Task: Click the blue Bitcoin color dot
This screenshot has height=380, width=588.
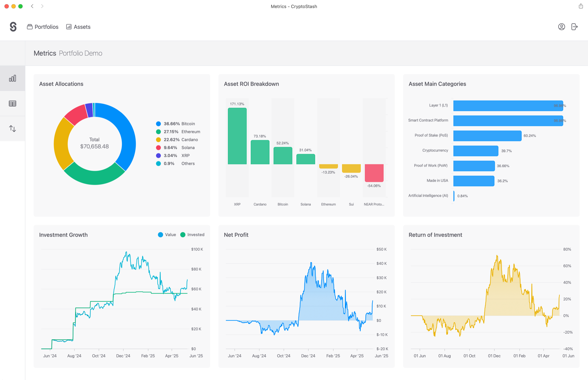Action: click(158, 124)
